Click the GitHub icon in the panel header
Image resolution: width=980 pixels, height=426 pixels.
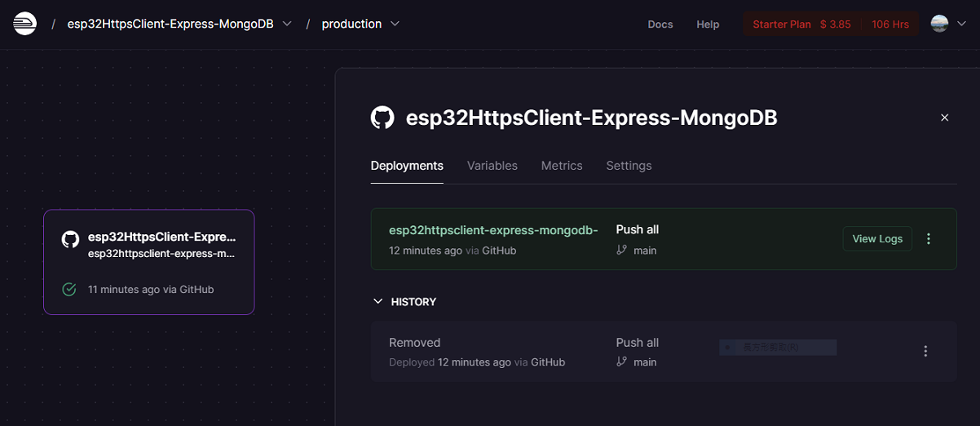tap(382, 118)
